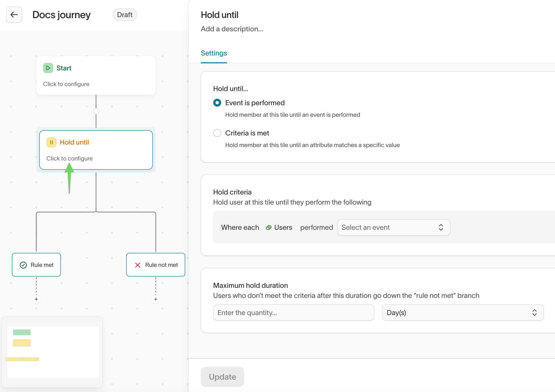
Task: Select Criteria is met radio option
Action: coord(217,133)
